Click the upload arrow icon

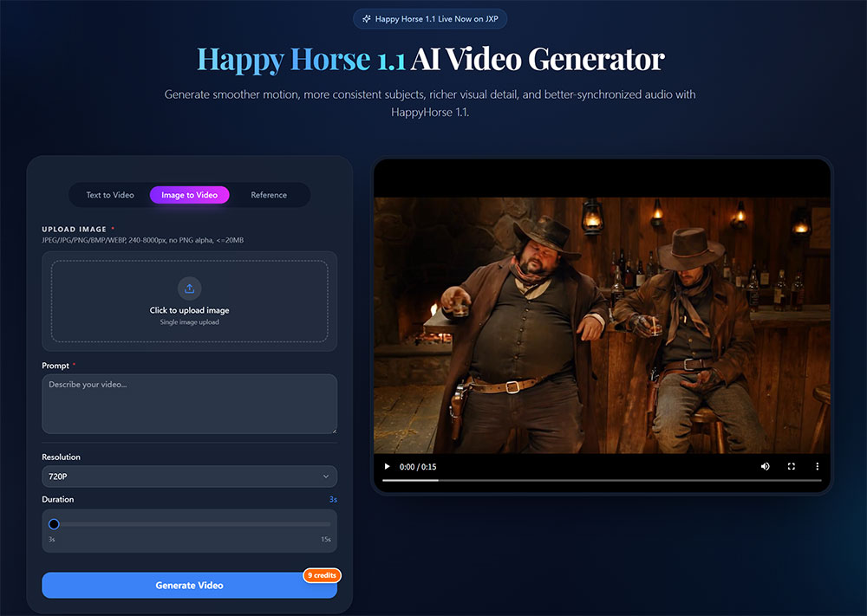pos(189,289)
